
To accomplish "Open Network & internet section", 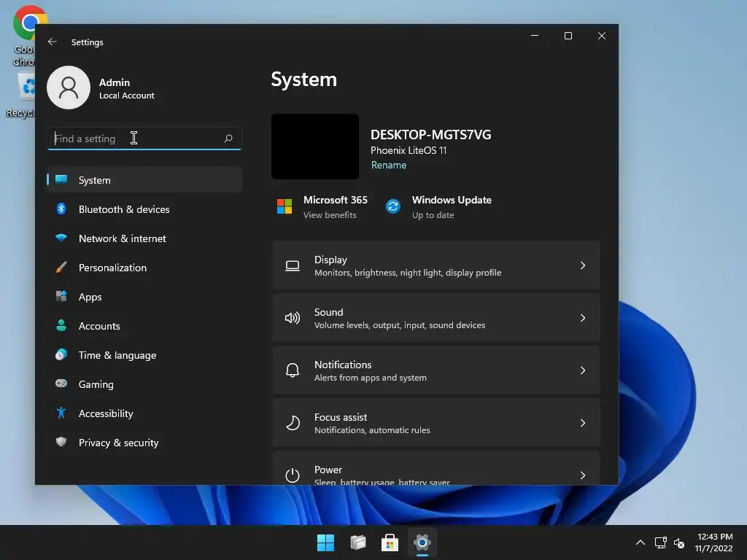I will [x=144, y=238].
